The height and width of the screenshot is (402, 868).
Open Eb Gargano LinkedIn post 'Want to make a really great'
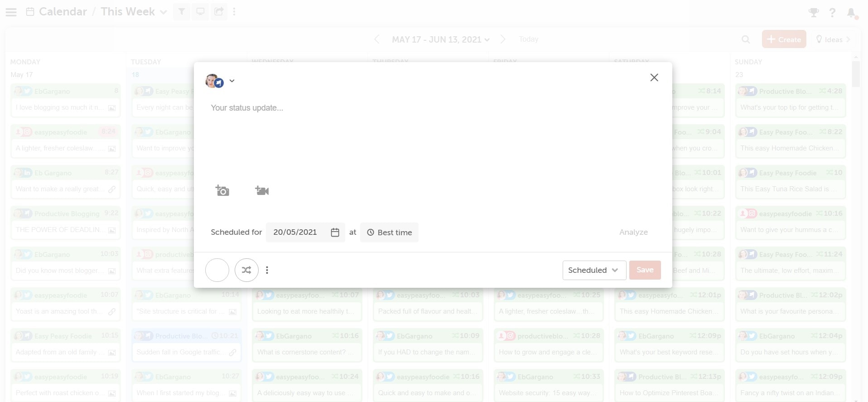tap(66, 181)
